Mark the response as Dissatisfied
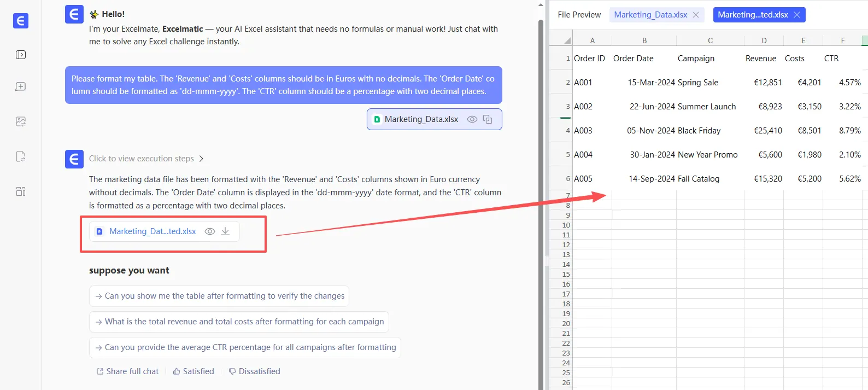Screen dimensions: 868x390 pos(254,371)
